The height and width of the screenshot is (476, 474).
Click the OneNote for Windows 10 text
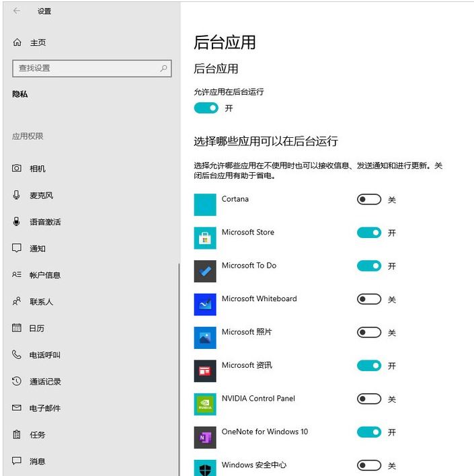265,432
